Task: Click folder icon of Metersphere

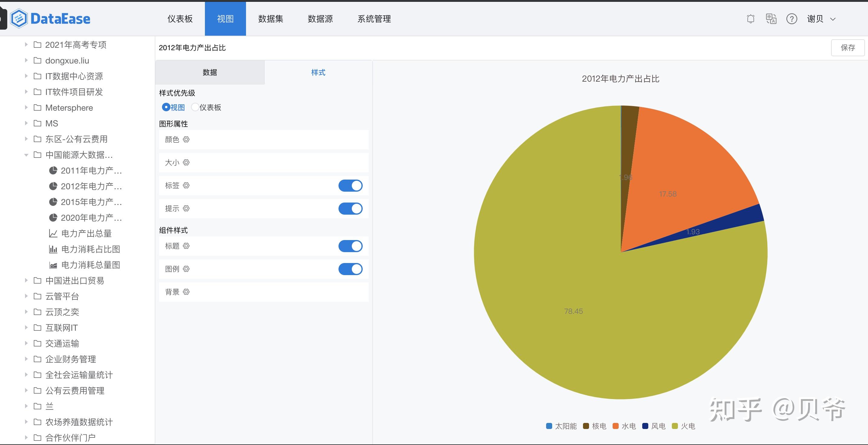Action: coord(37,108)
